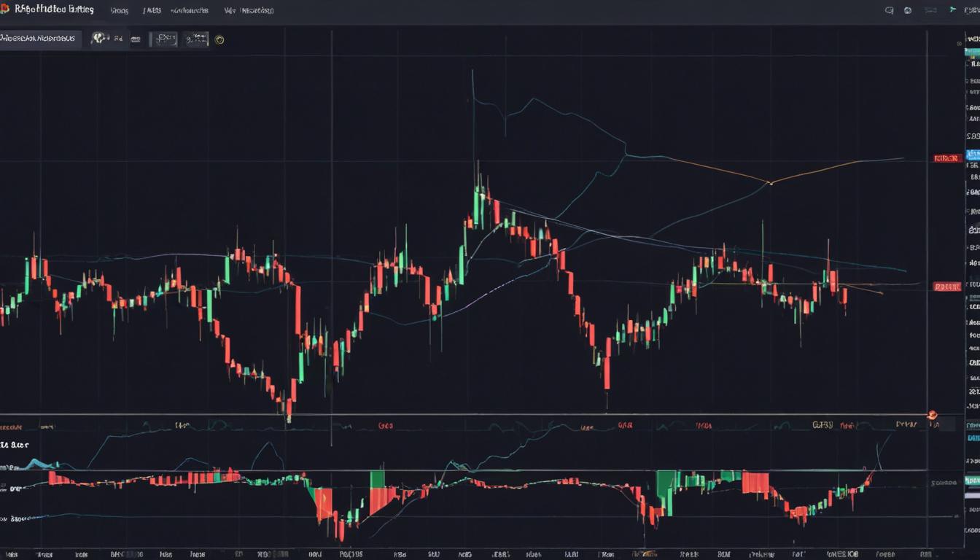980x560 pixels.
Task: Toggle the blue buy price label on the right axis
Action: (972, 154)
